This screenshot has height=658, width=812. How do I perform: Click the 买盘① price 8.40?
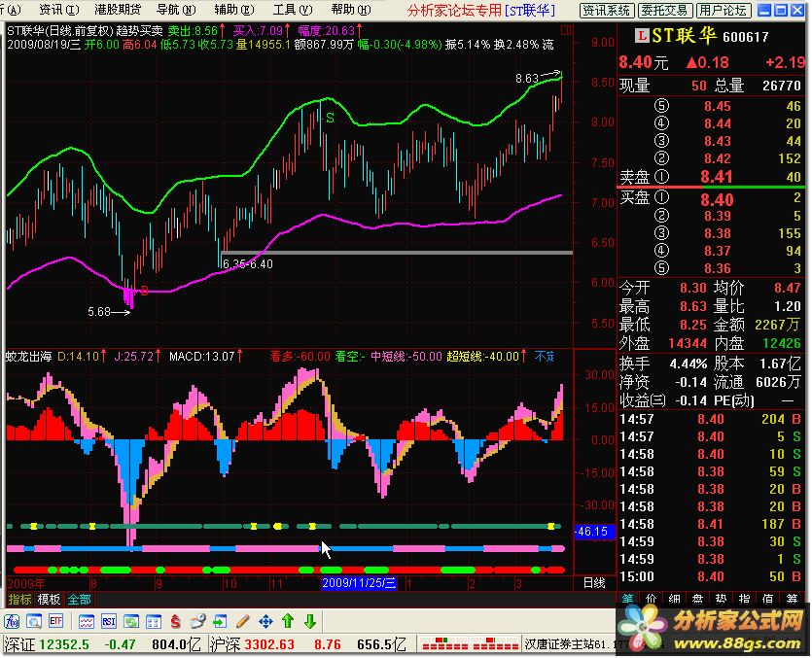718,200
